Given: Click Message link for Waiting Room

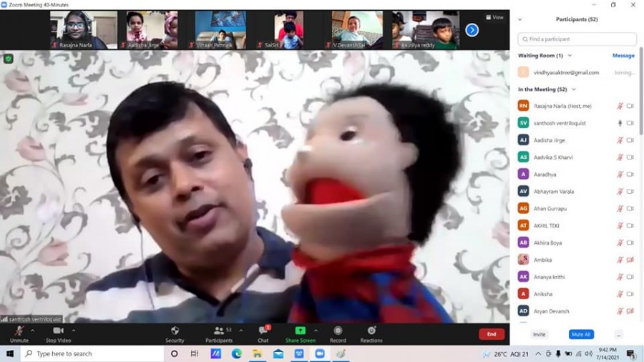Looking at the screenshot, I should (623, 55).
